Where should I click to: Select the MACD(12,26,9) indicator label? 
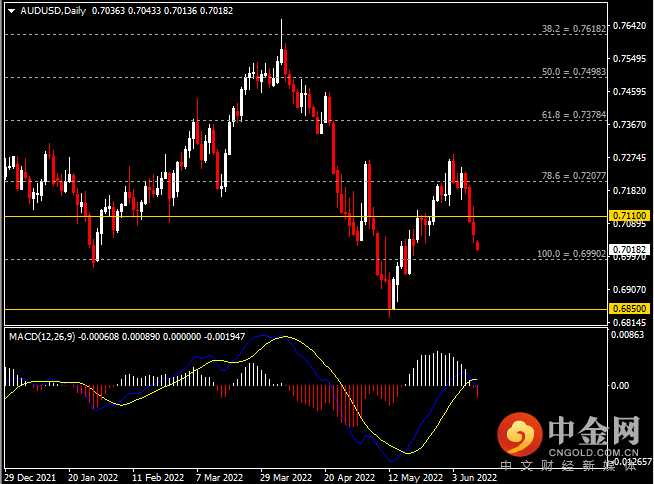pos(42,336)
